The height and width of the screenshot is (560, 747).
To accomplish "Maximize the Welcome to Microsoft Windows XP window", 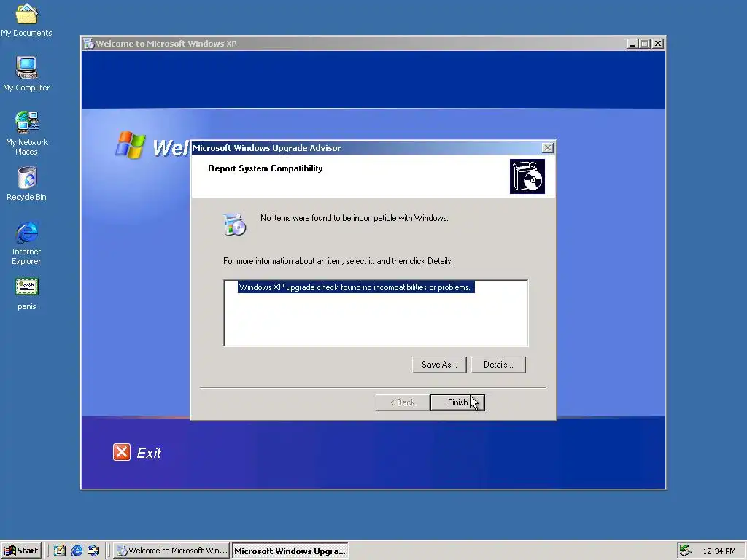I will point(645,44).
